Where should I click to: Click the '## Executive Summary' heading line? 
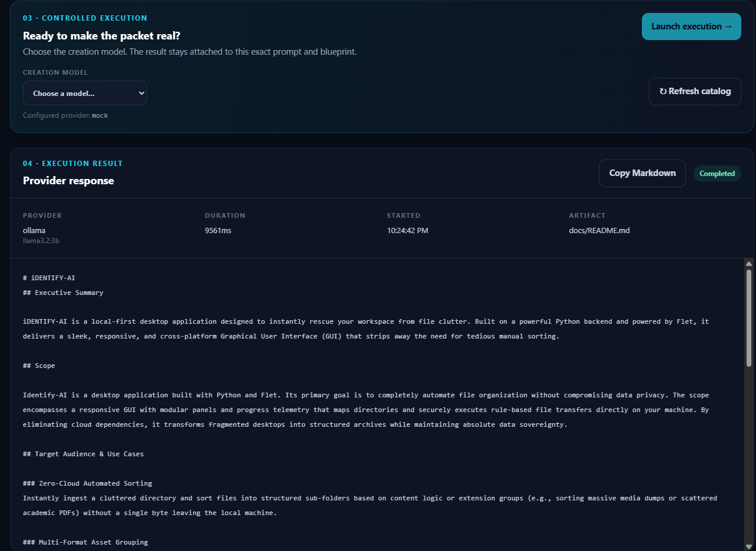63,292
